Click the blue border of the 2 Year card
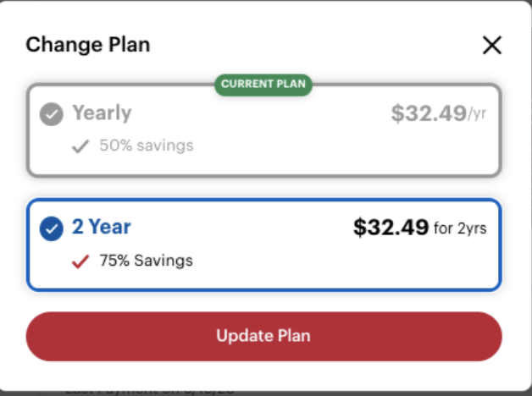 (263, 290)
